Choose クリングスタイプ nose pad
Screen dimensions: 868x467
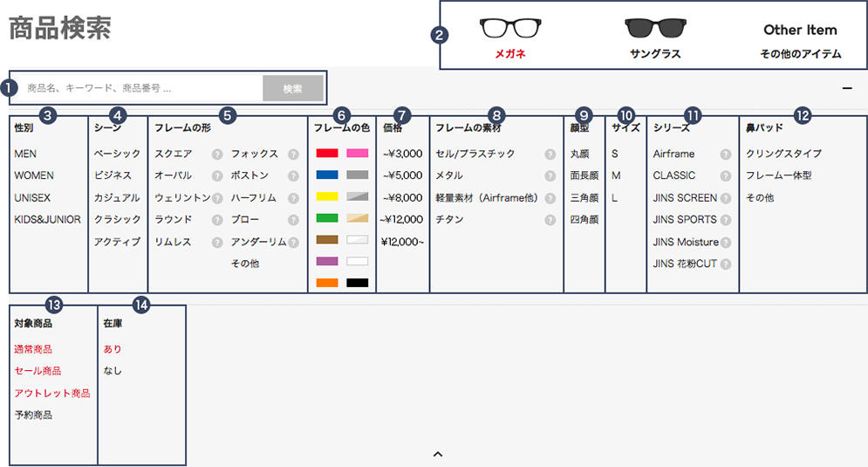click(x=783, y=154)
